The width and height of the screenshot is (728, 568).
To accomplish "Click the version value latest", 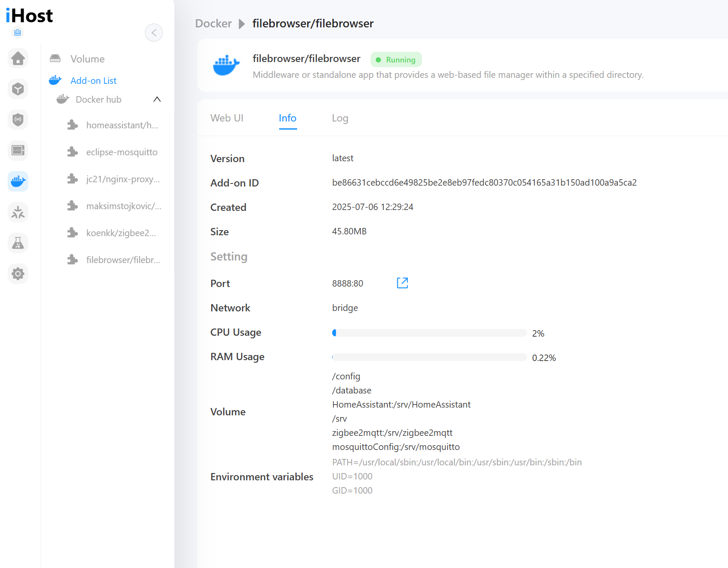I will pos(343,158).
